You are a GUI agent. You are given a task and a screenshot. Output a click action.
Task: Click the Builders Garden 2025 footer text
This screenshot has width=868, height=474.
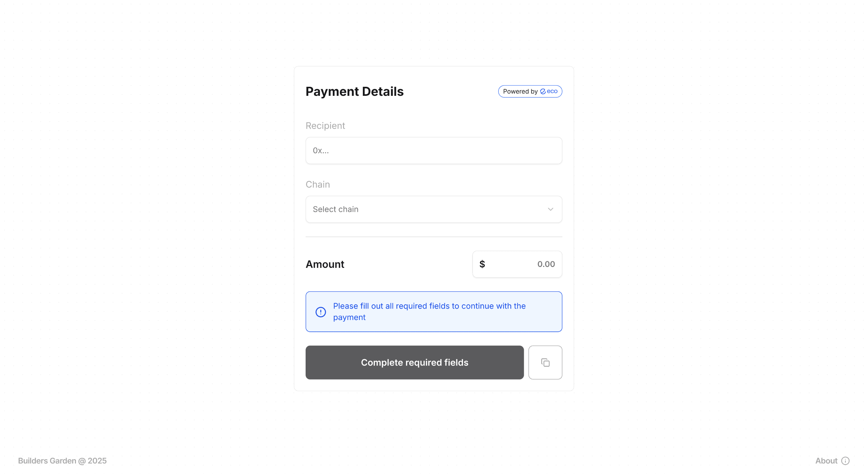pyautogui.click(x=62, y=460)
